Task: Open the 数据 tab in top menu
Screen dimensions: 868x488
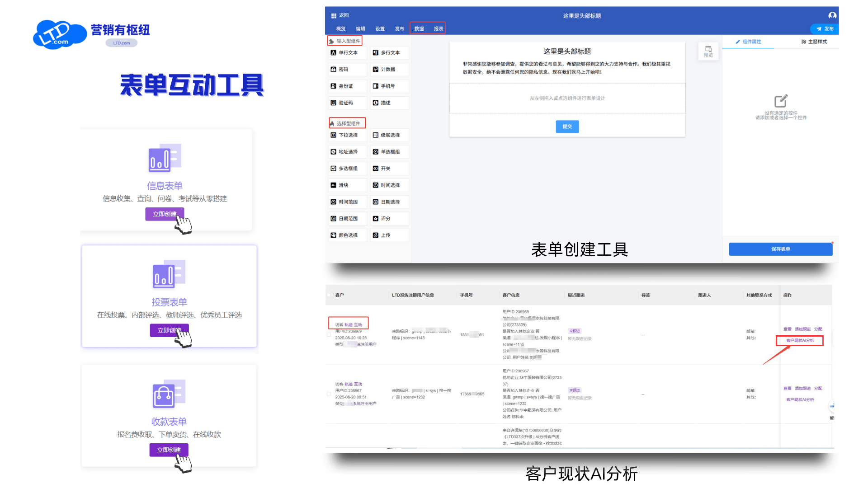Action: (419, 29)
